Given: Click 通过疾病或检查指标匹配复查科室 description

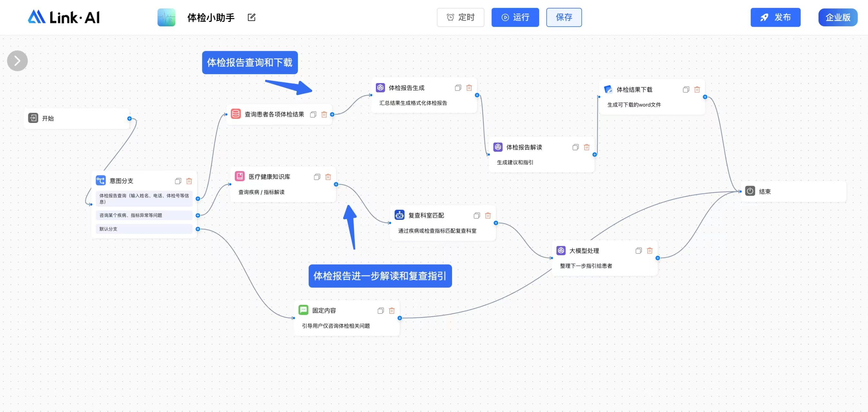Looking at the screenshot, I should click(437, 231).
